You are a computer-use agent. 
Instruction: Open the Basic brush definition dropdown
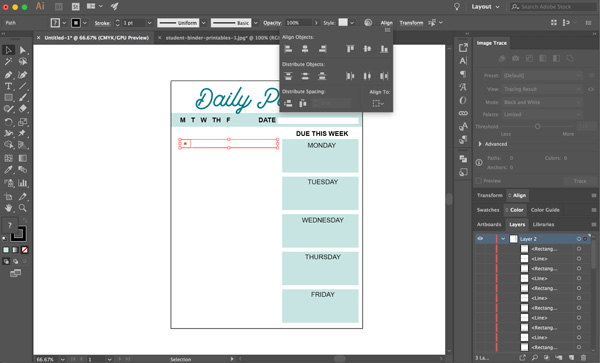point(256,23)
